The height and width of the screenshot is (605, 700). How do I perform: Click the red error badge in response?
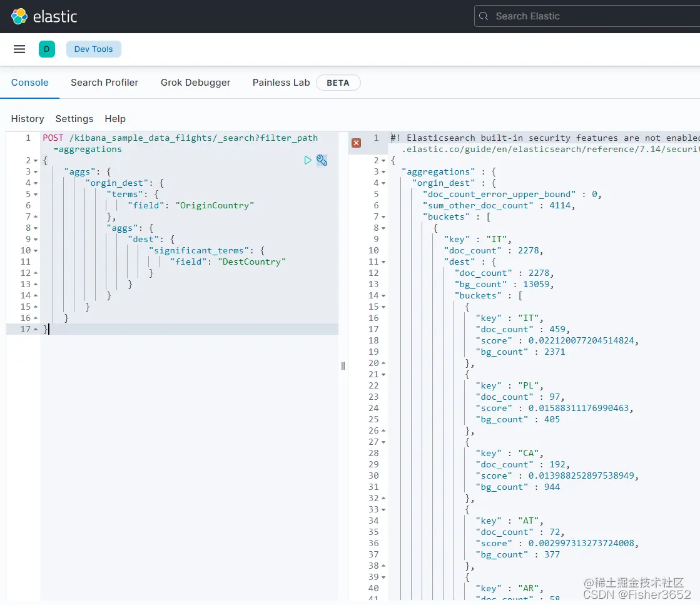tap(356, 143)
